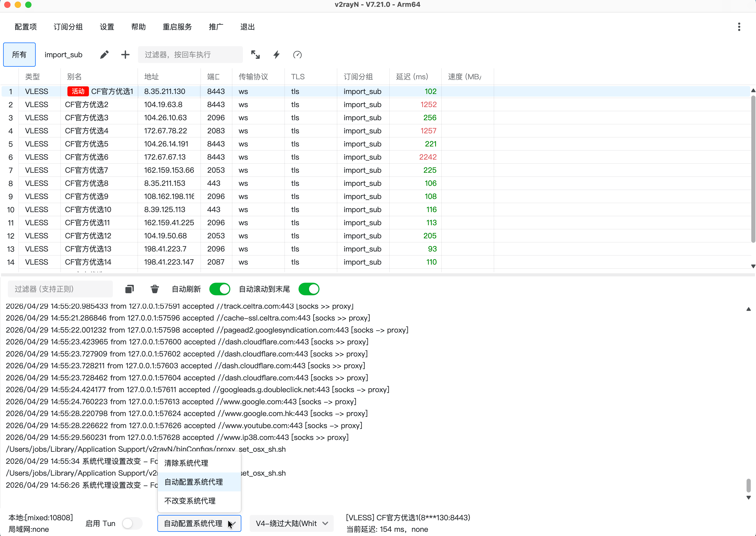Click the www.ip38.com:443 log line
Screen dimensions: 756x536
pyautogui.click(x=177, y=437)
